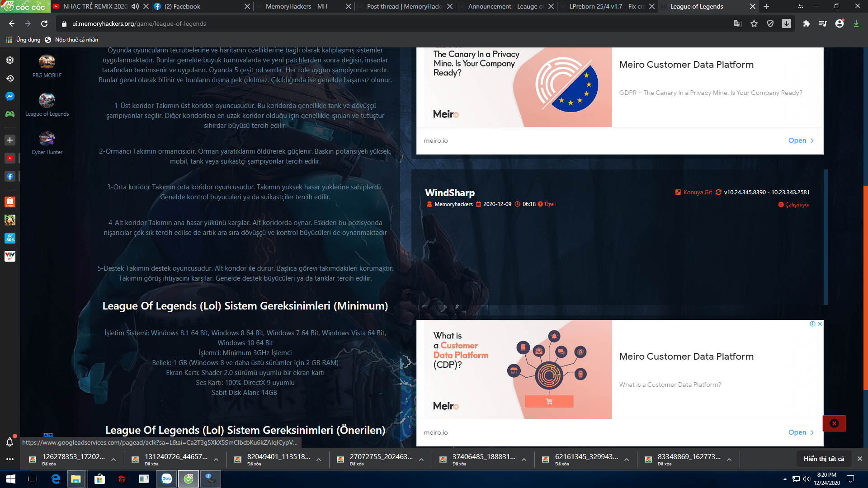Screen dimensions: 868x488
Task: Expand options for download 62161345_329943
Action: coord(627,460)
